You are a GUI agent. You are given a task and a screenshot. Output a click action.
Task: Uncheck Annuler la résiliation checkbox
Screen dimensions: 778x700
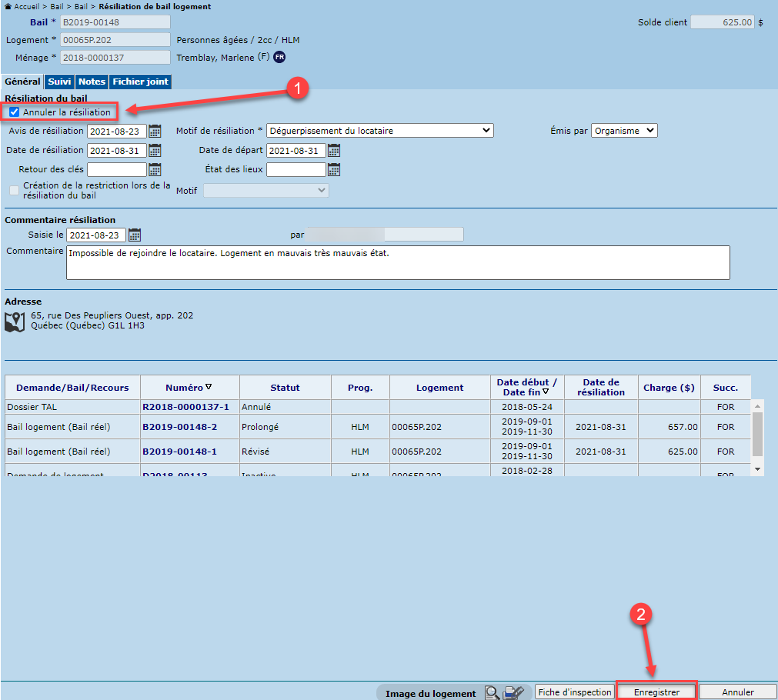coord(15,112)
